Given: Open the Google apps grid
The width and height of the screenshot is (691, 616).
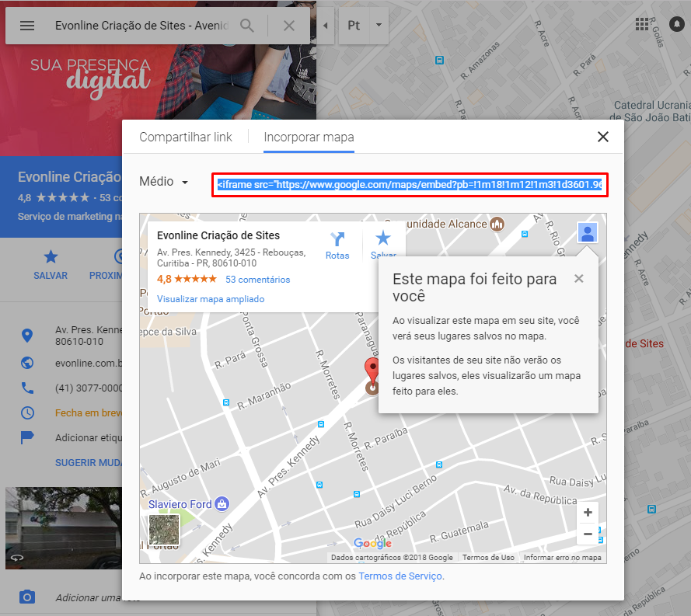Looking at the screenshot, I should pos(642,24).
